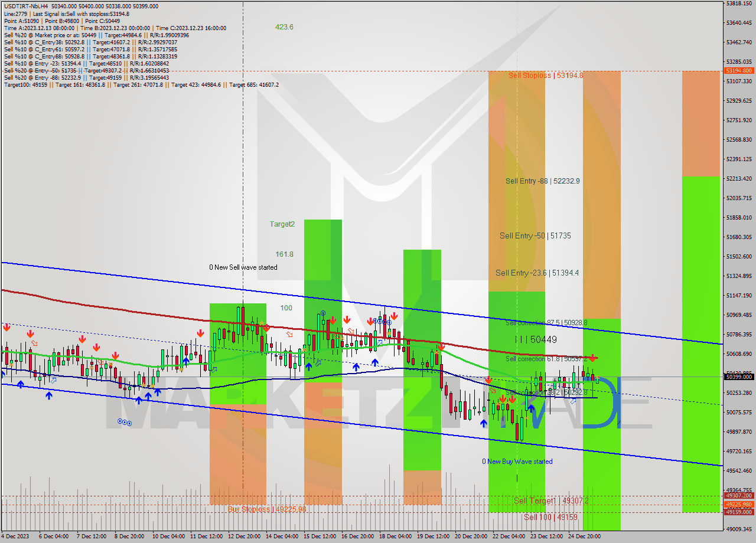The width and height of the screenshot is (756, 543).
Task: Click the 53818.150 price axis value
Action: click(739, 4)
